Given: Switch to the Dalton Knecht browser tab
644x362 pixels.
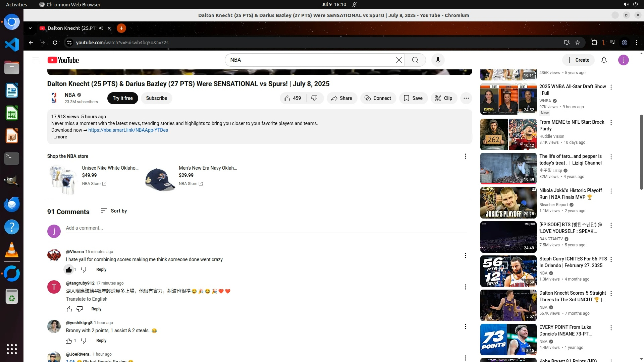Looking at the screenshot, I should [x=71, y=28].
